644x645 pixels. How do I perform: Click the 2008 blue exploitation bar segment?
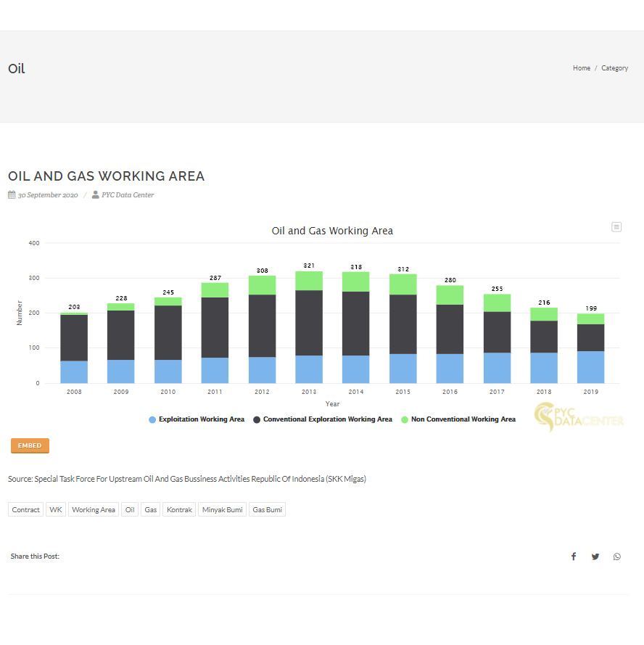[74, 372]
